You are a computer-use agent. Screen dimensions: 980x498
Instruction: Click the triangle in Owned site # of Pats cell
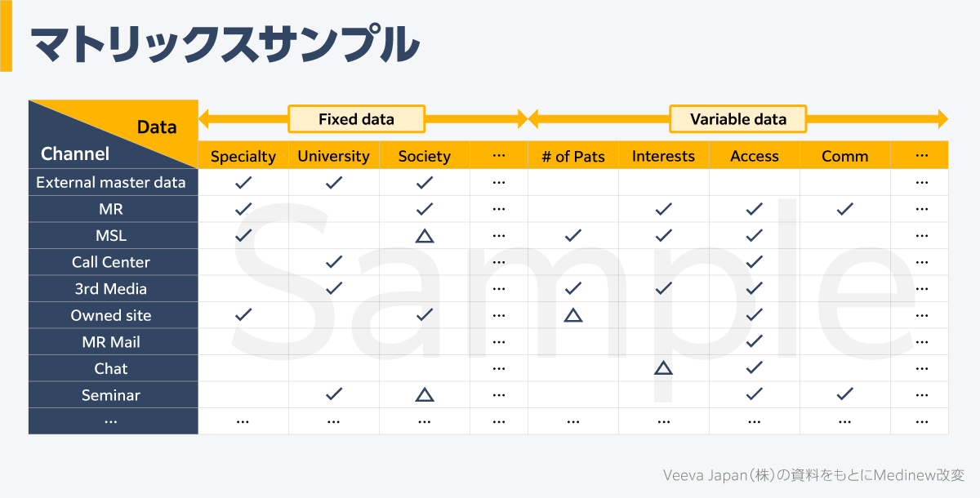tap(573, 315)
